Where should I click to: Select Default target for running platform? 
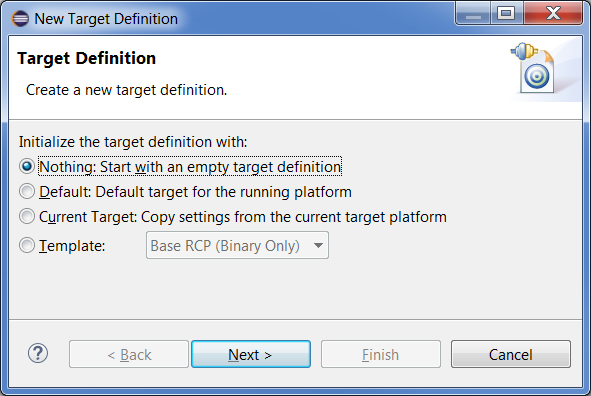[27, 191]
